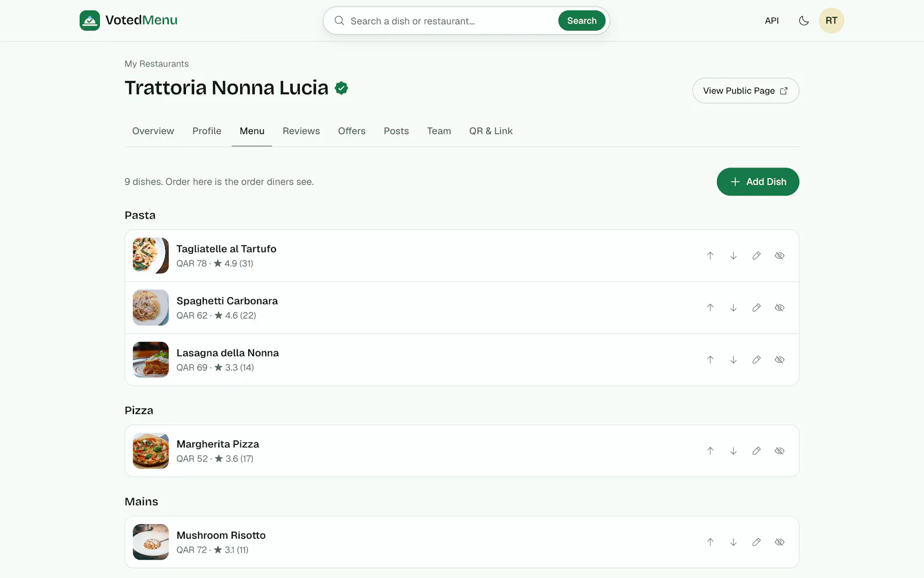The height and width of the screenshot is (578, 924).
Task: Open the QR & Link tab
Action: click(491, 131)
